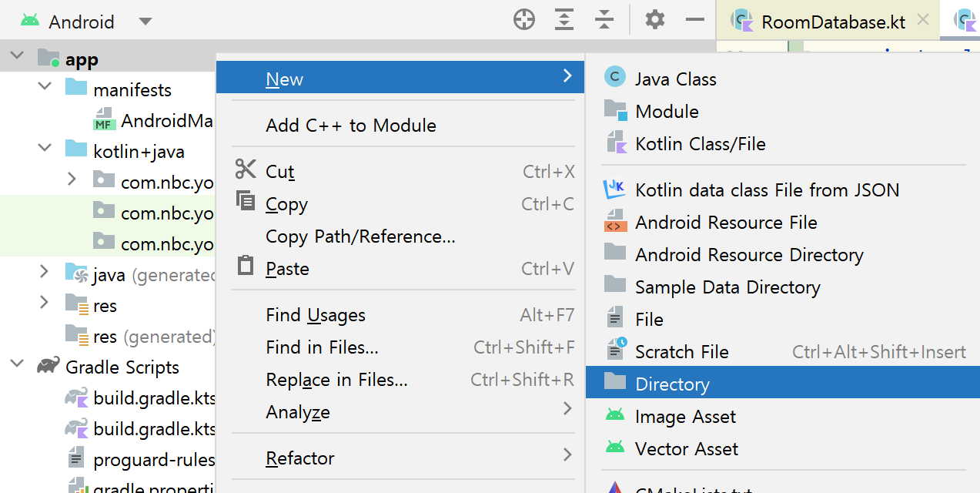Click the Collapse All toolbar icon
Image resolution: width=980 pixels, height=493 pixels.
[605, 21]
